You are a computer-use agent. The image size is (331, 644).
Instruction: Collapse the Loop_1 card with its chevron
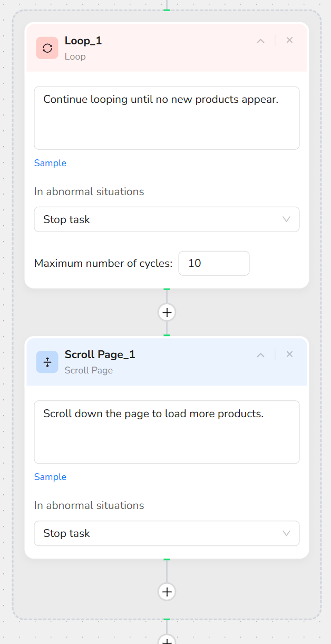pos(260,41)
